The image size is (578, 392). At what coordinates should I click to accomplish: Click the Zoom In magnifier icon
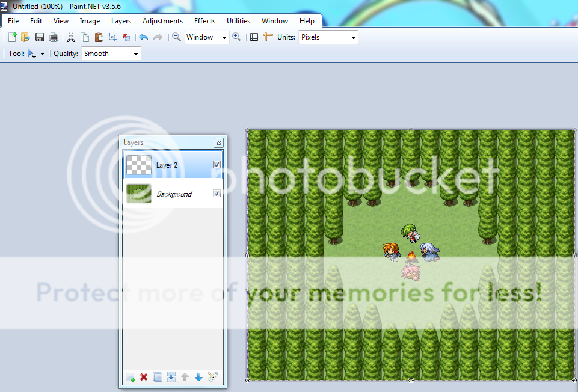pyautogui.click(x=237, y=37)
